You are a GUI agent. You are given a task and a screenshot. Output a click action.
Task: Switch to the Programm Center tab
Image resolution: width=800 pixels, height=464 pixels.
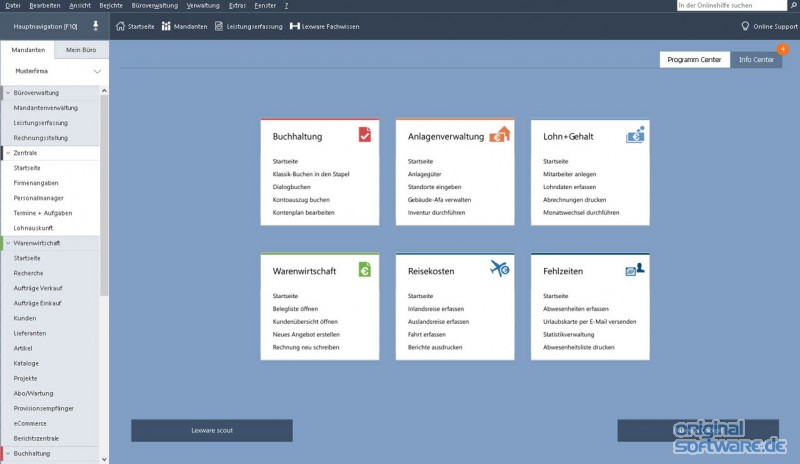pyautogui.click(x=694, y=59)
